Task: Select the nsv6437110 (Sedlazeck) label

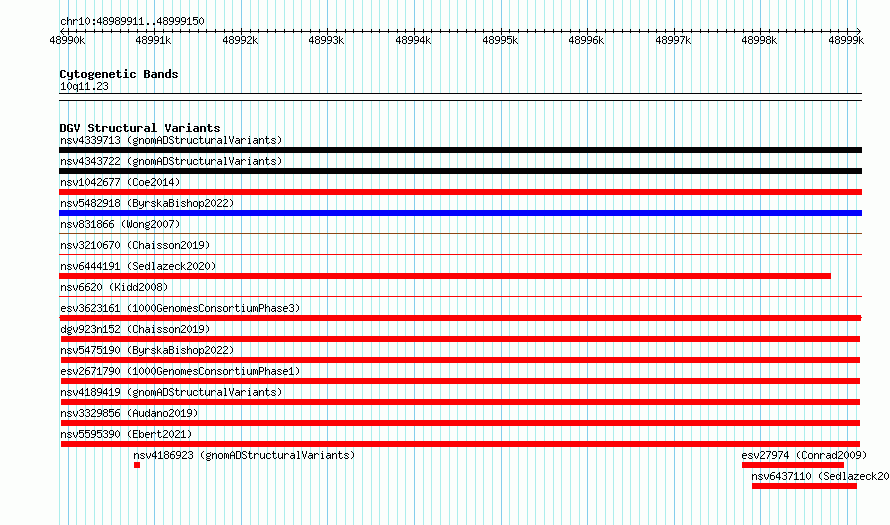Action: (820, 476)
